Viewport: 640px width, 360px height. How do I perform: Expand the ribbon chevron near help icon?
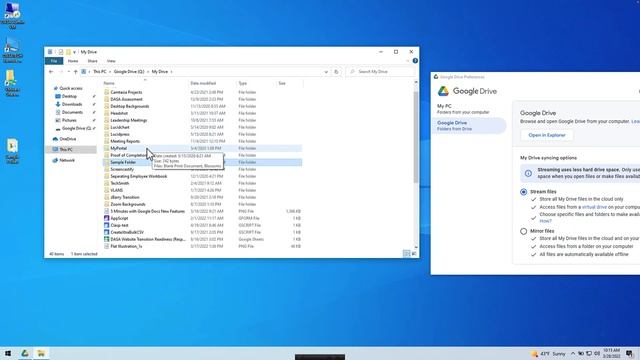(x=407, y=61)
